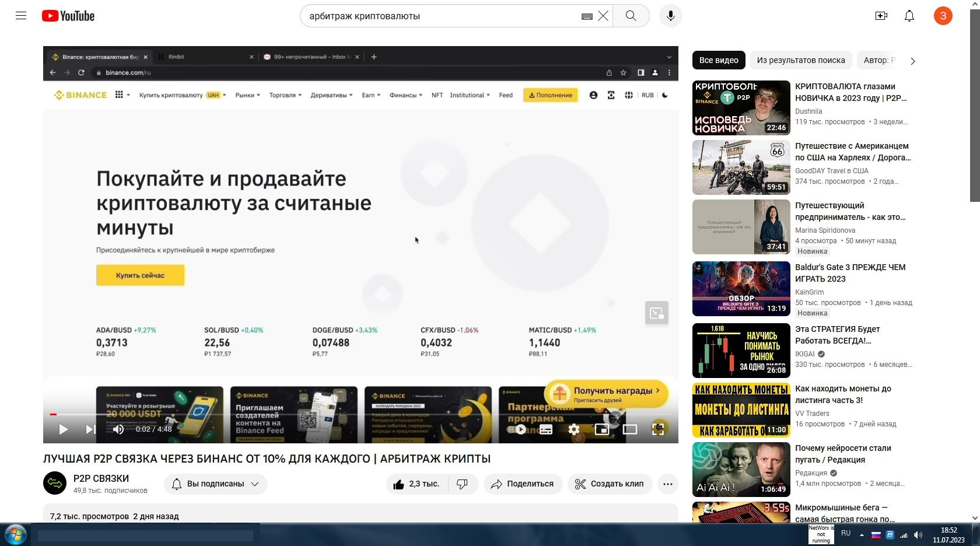Open Путешествующий предприниматель thumbnail
This screenshot has width=980, height=546.
coord(741,227)
